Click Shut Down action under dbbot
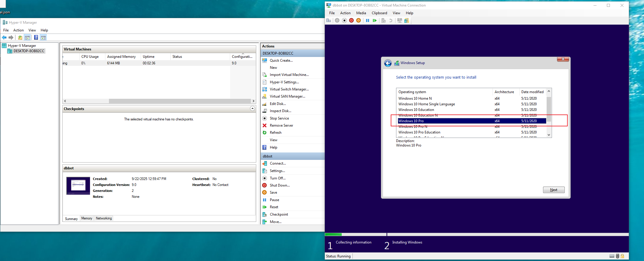Screen dimensions: 644x261 coord(280,185)
